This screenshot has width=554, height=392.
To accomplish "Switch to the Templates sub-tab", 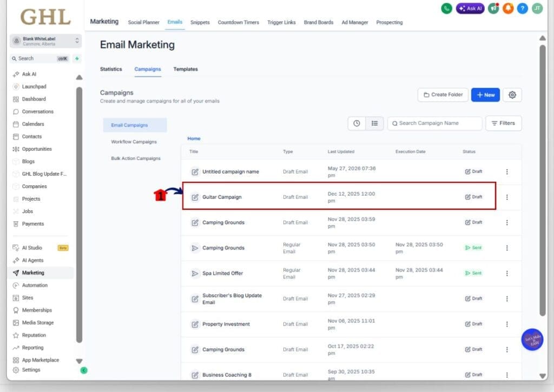I will (x=186, y=69).
